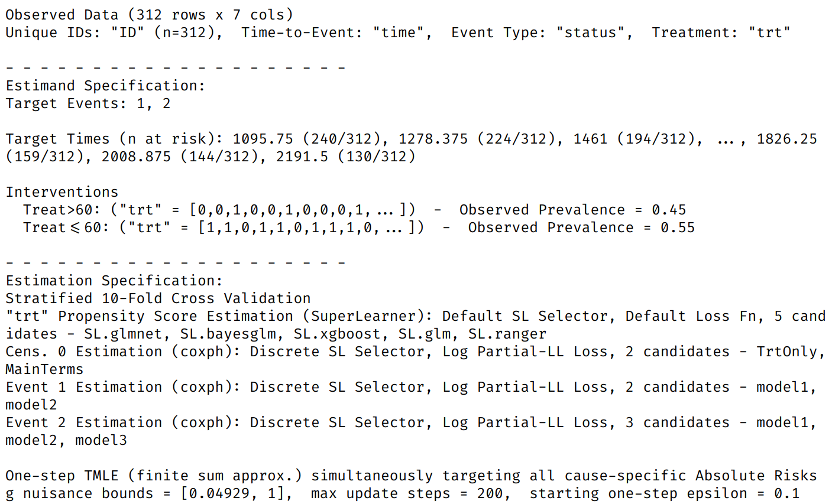Click the "Cens. 0 Estimation" text
The width and height of the screenshot is (832, 504).
83,352
